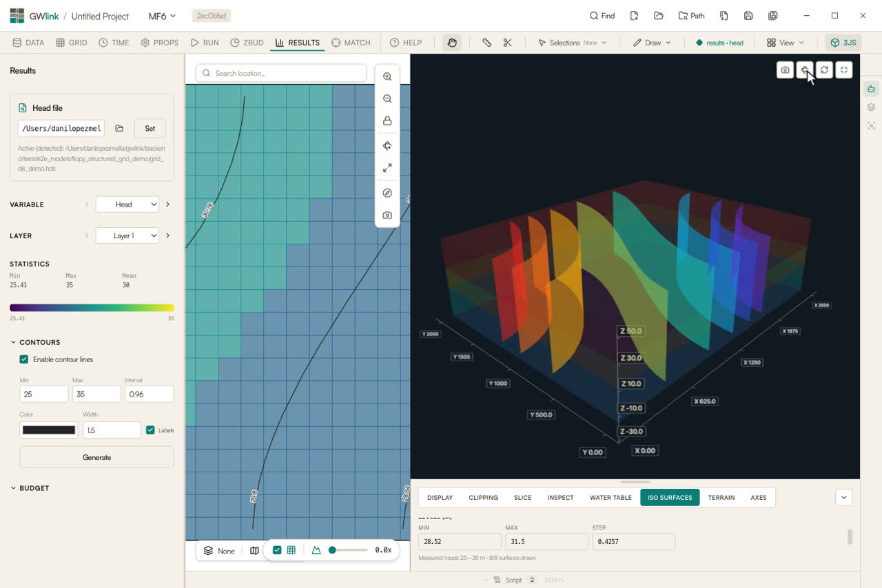882x588 pixels.
Task: Click the Path button
Action: pos(691,16)
